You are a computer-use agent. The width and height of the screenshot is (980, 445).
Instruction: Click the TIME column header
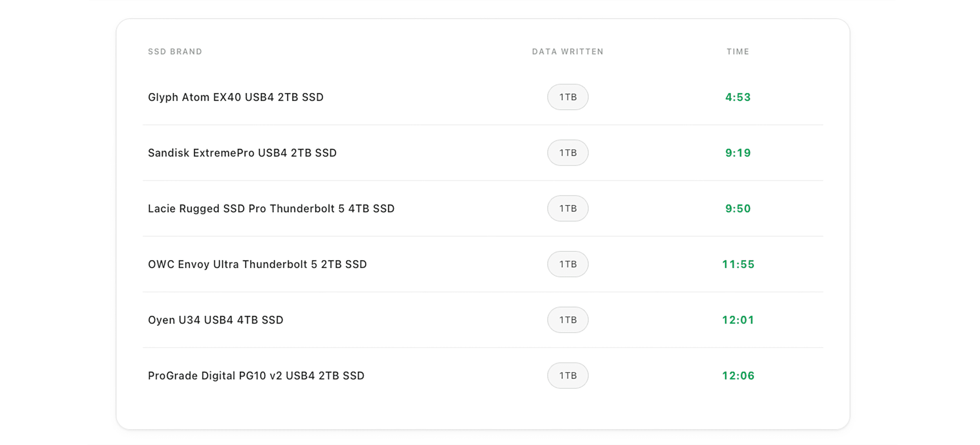[737, 52]
